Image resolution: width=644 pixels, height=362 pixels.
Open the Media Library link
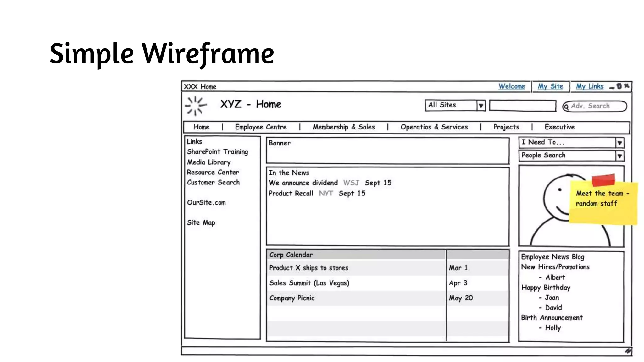pyautogui.click(x=209, y=162)
